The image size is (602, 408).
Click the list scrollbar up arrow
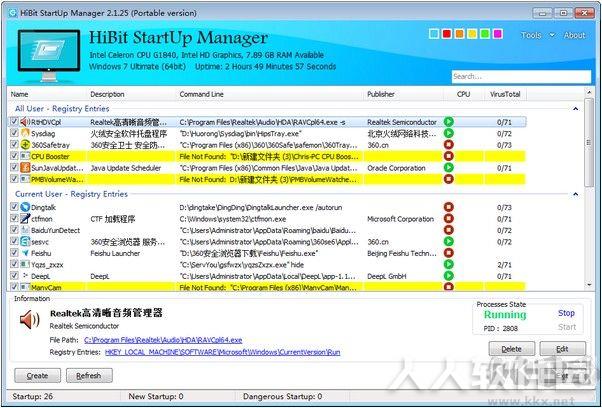pos(589,93)
